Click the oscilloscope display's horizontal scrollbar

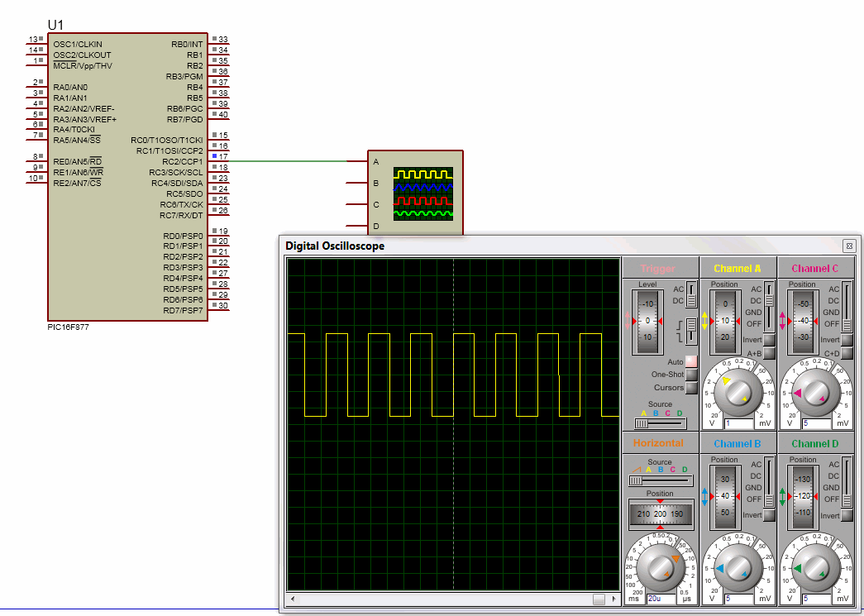pos(452,599)
